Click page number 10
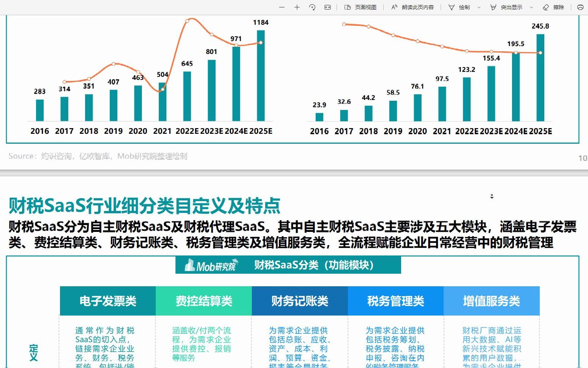This screenshot has width=588, height=368. tap(583, 158)
